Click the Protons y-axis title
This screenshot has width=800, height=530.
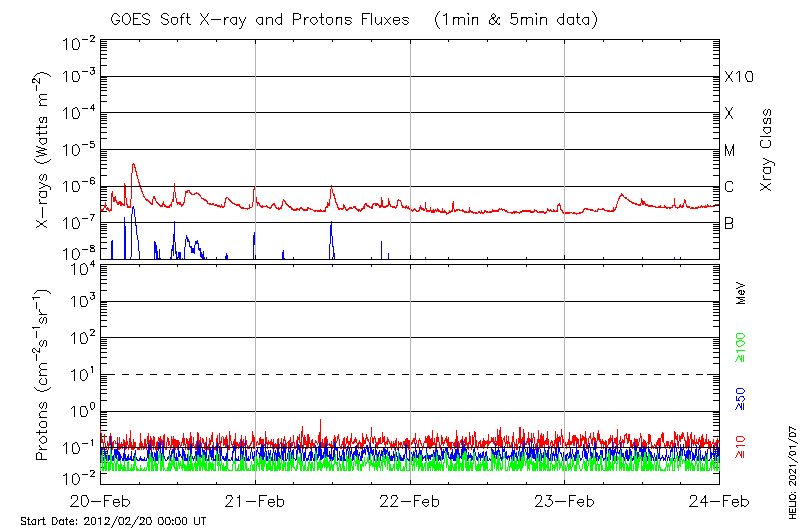click(x=44, y=375)
